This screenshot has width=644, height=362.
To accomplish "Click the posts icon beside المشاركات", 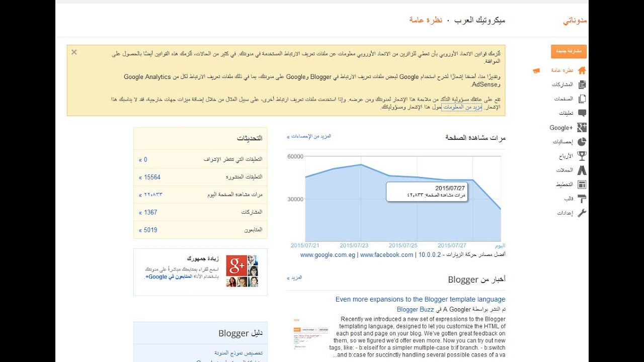I will tap(582, 84).
